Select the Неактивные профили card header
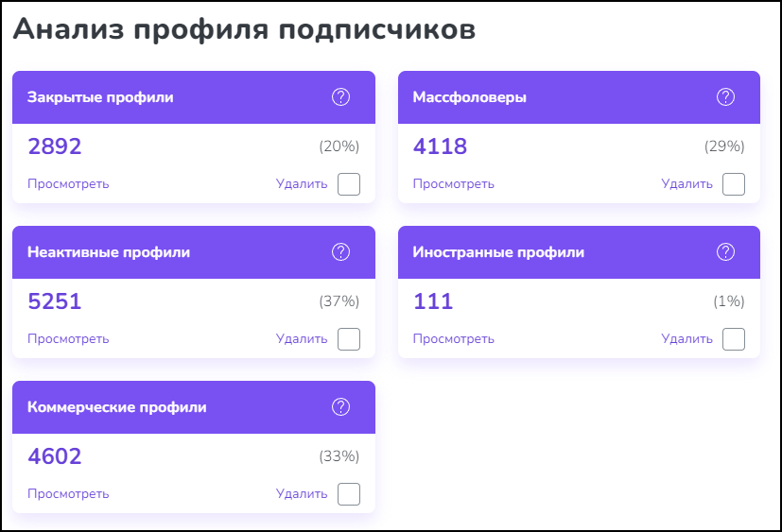This screenshot has width=782, height=532. click(x=194, y=252)
